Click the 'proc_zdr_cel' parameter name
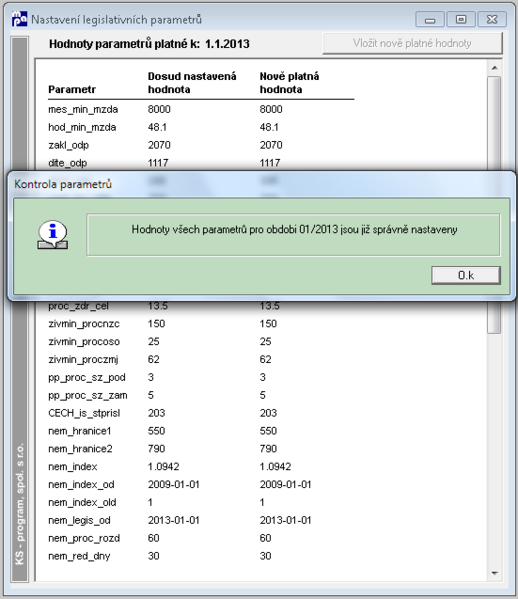 78,306
